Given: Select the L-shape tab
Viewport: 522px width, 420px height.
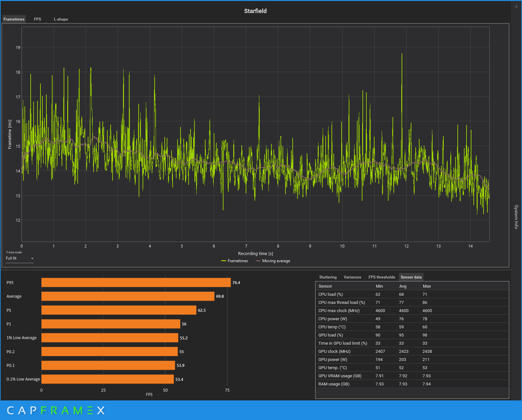Looking at the screenshot, I should pos(61,19).
